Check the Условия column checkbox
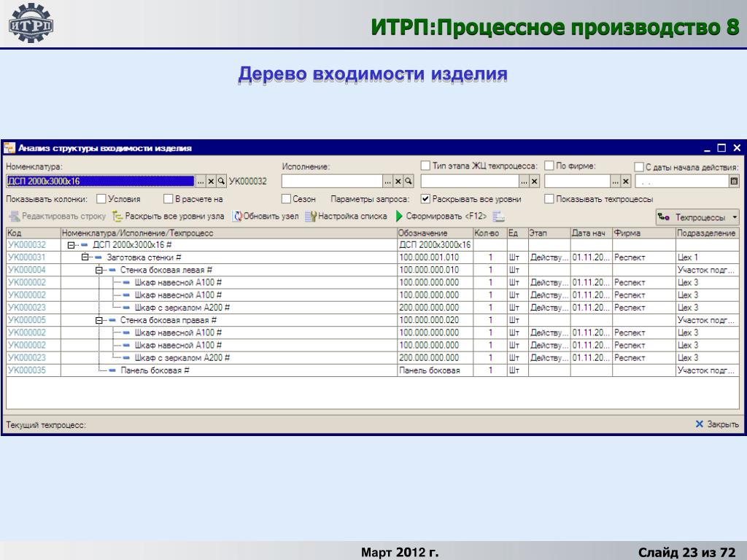The height and width of the screenshot is (560, 747). point(101,198)
